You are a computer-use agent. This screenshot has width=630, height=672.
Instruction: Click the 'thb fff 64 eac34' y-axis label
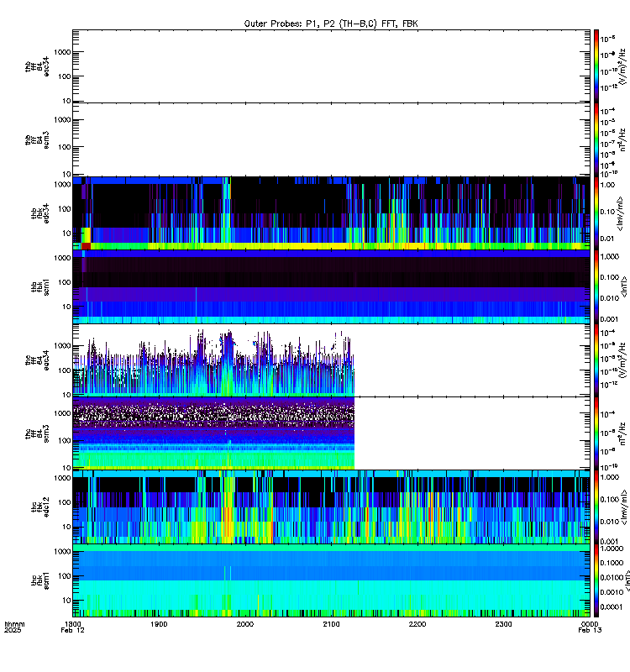click(37, 66)
